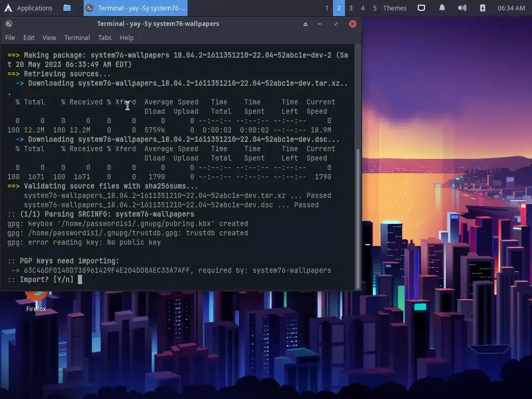The image size is (532, 399).
Task: Click the 'Making package: system76-wallpapers' line
Action: (178, 60)
